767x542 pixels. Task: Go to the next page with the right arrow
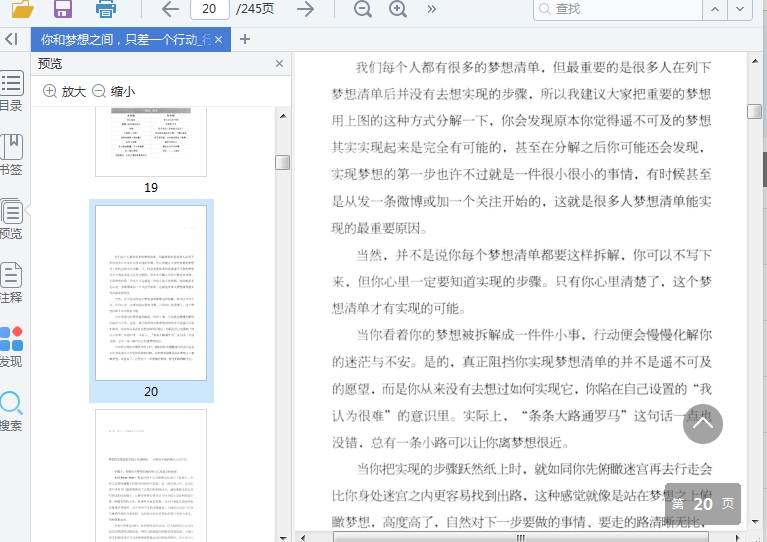coord(306,9)
